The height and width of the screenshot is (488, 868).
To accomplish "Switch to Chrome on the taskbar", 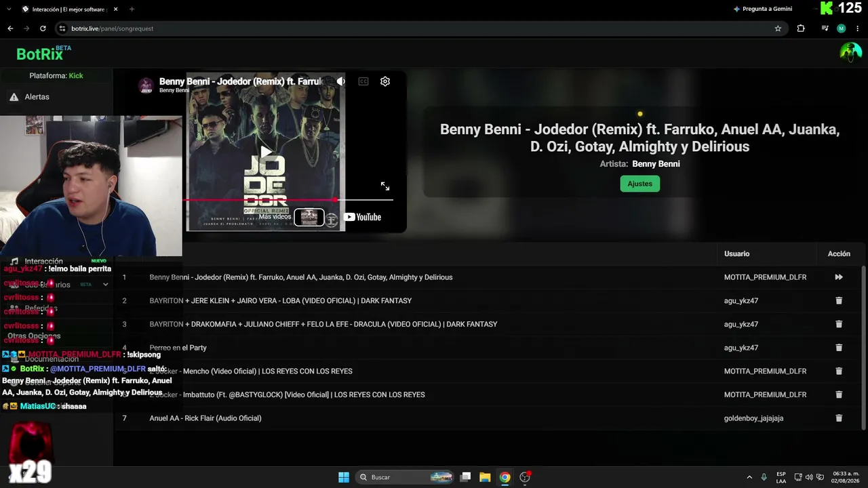I will [x=505, y=477].
